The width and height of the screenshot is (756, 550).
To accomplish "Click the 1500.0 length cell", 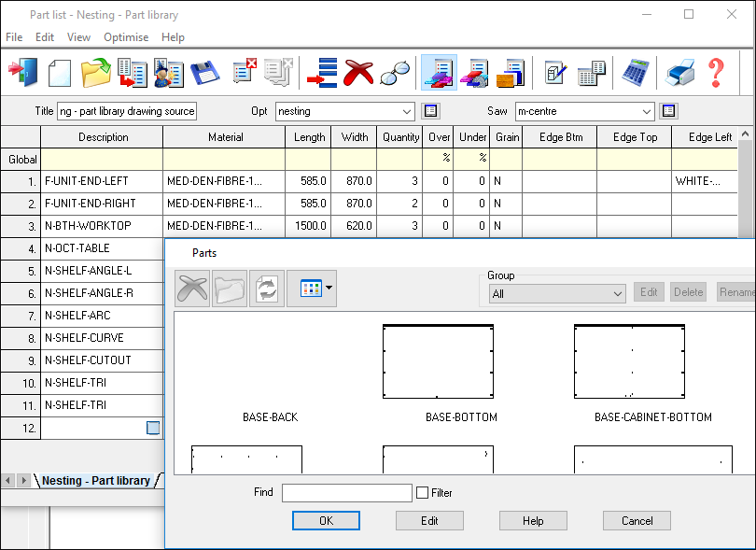I will click(308, 226).
